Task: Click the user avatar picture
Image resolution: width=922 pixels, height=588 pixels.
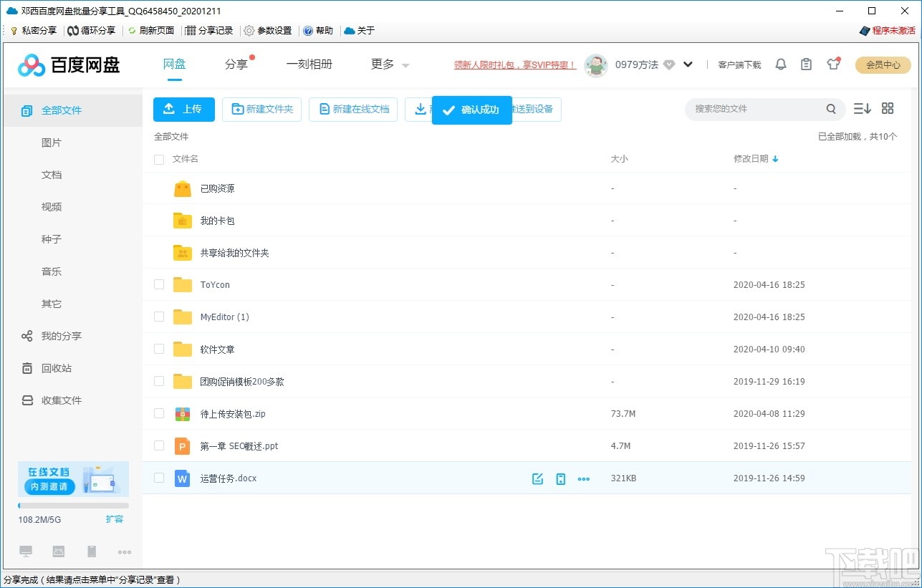Action: [596, 64]
